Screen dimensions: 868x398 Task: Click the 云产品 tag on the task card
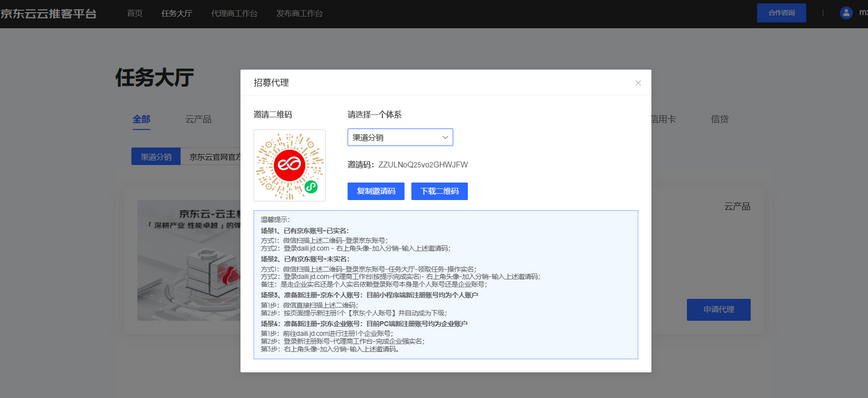pos(737,206)
